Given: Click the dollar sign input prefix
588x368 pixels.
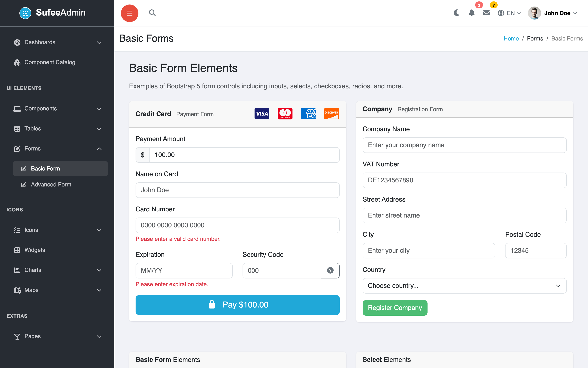Looking at the screenshot, I should click(143, 155).
